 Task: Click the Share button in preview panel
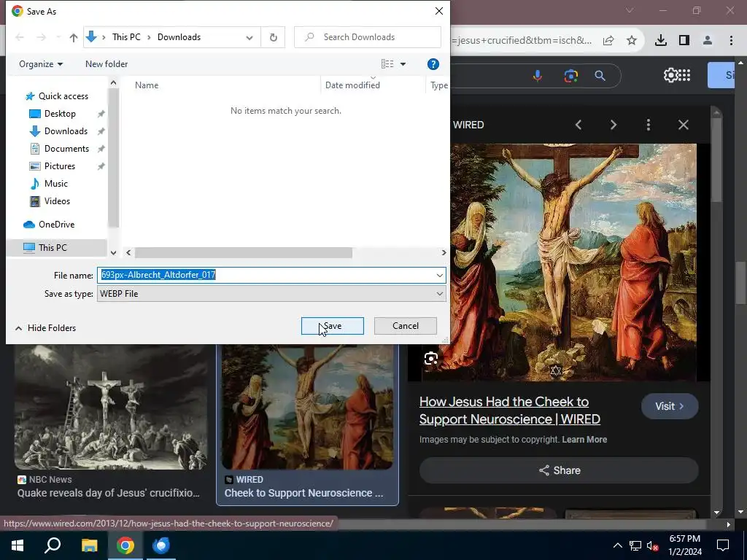[559, 470]
